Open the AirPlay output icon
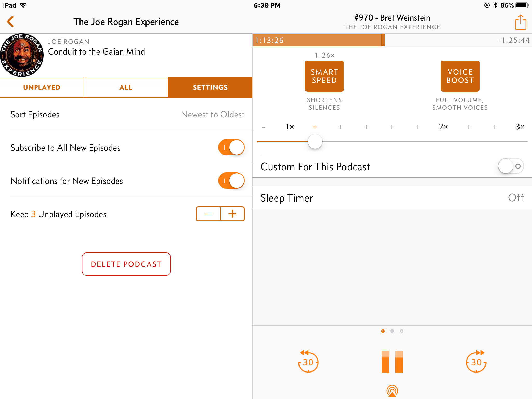This screenshot has width=532, height=399. tap(392, 390)
